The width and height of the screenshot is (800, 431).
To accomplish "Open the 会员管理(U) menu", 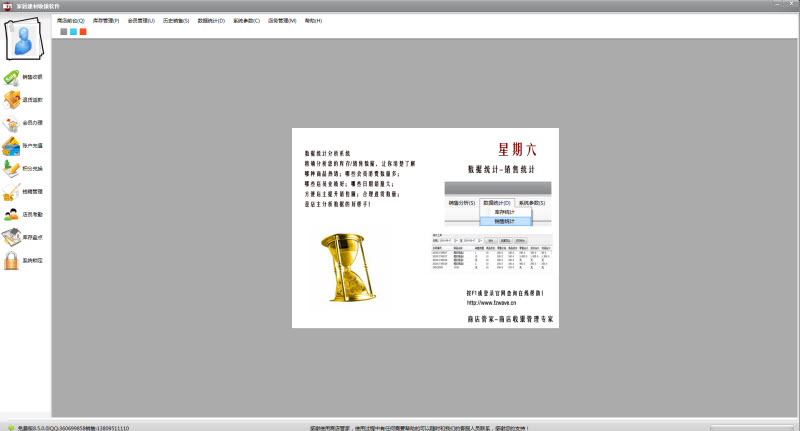I will pos(141,21).
